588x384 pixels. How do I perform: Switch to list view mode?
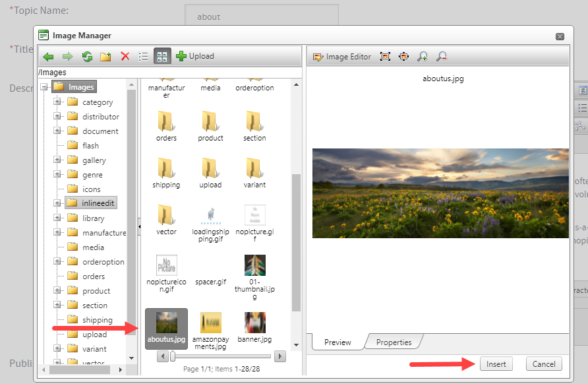click(x=143, y=56)
